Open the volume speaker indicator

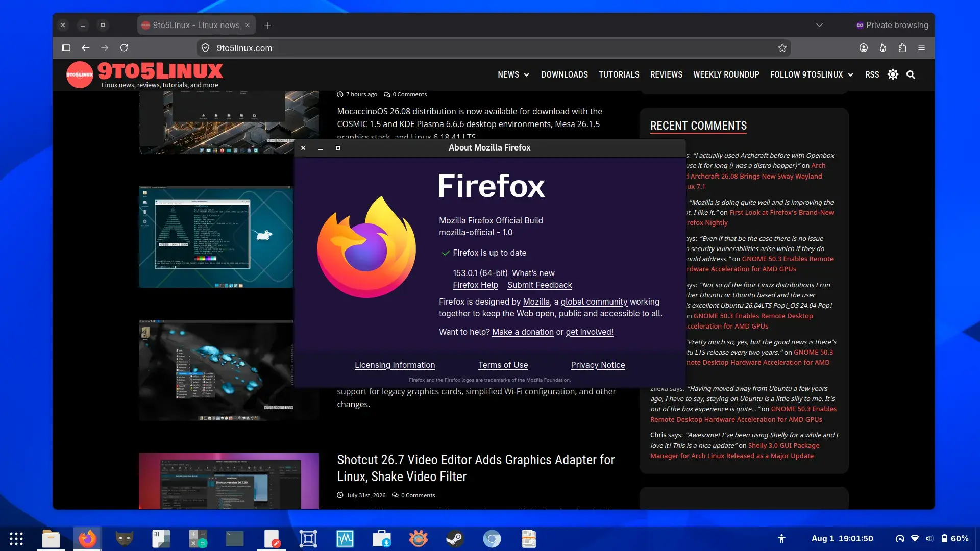pyautogui.click(x=929, y=539)
